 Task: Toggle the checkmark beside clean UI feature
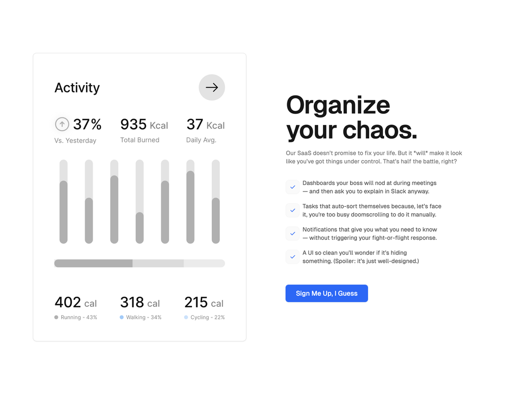tap(293, 257)
